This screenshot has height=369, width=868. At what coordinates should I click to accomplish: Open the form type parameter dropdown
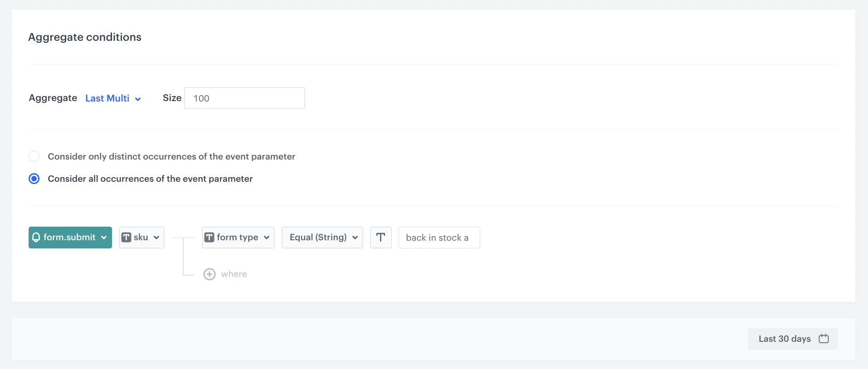pos(238,238)
